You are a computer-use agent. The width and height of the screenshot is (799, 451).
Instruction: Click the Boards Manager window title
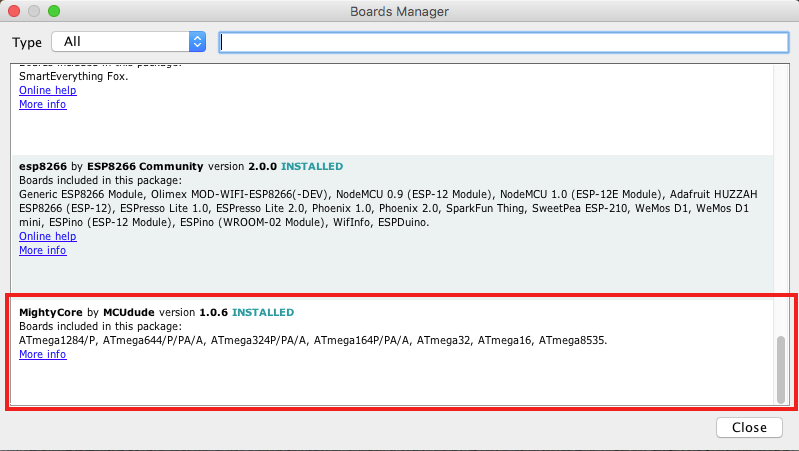tap(400, 12)
